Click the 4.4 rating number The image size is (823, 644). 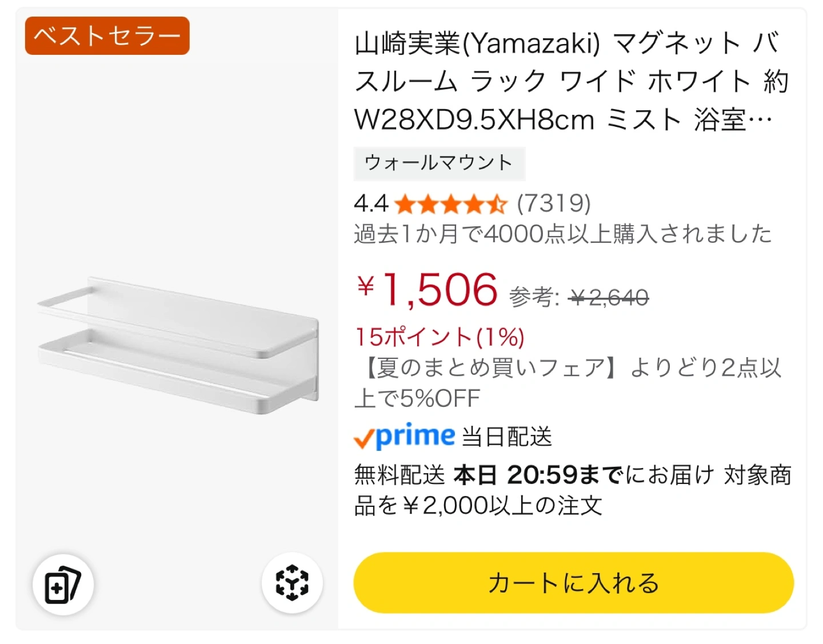coord(371,203)
